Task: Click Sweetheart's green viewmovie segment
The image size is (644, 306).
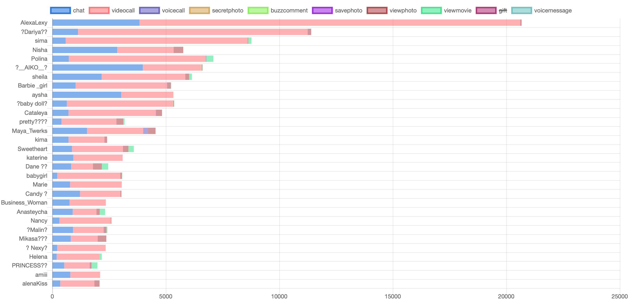Action: pos(131,149)
